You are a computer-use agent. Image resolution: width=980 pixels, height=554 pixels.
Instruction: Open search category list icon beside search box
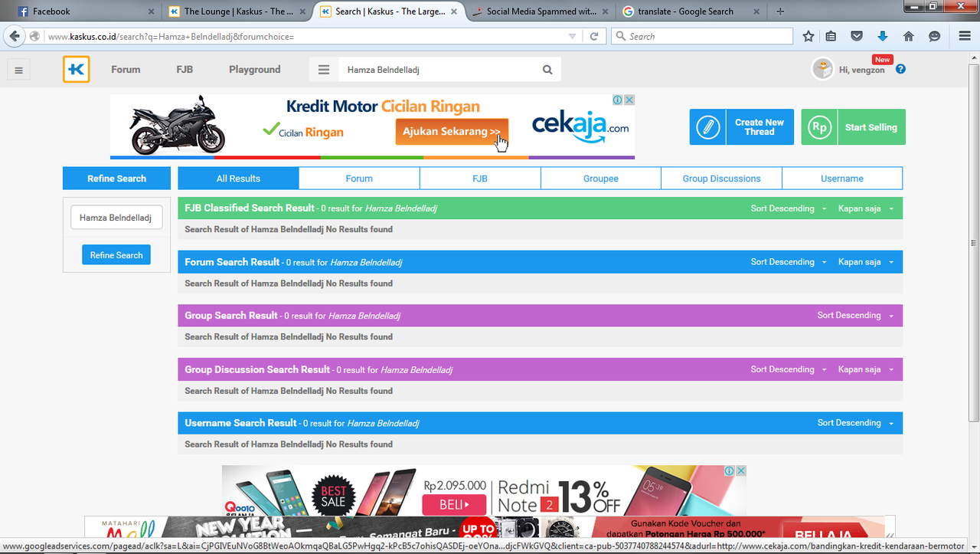pos(324,70)
